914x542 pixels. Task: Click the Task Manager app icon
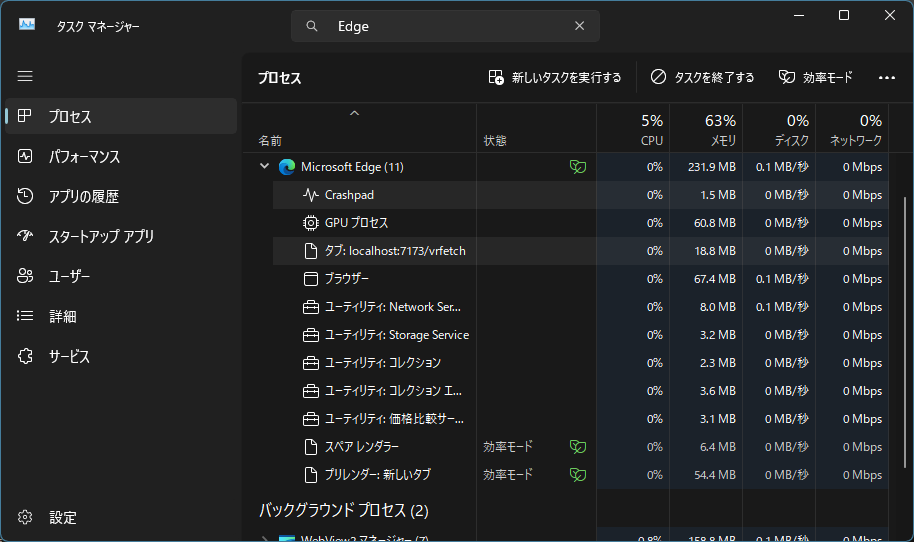coord(27,24)
